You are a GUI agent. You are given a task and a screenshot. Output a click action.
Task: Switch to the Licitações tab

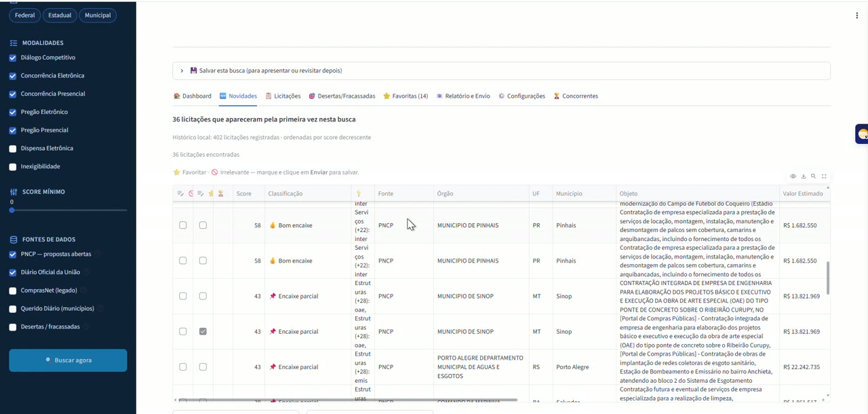[x=283, y=96]
